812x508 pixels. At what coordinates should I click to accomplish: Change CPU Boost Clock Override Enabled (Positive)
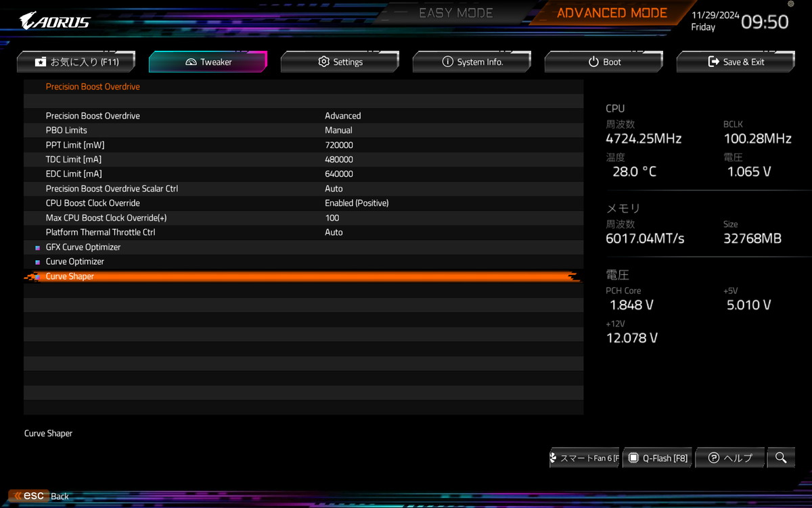point(357,203)
